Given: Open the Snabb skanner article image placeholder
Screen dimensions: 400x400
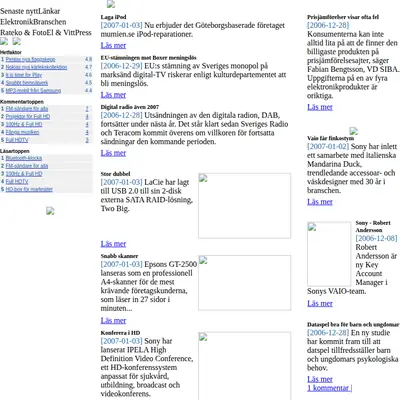Looking at the screenshot, I should click(x=244, y=283).
